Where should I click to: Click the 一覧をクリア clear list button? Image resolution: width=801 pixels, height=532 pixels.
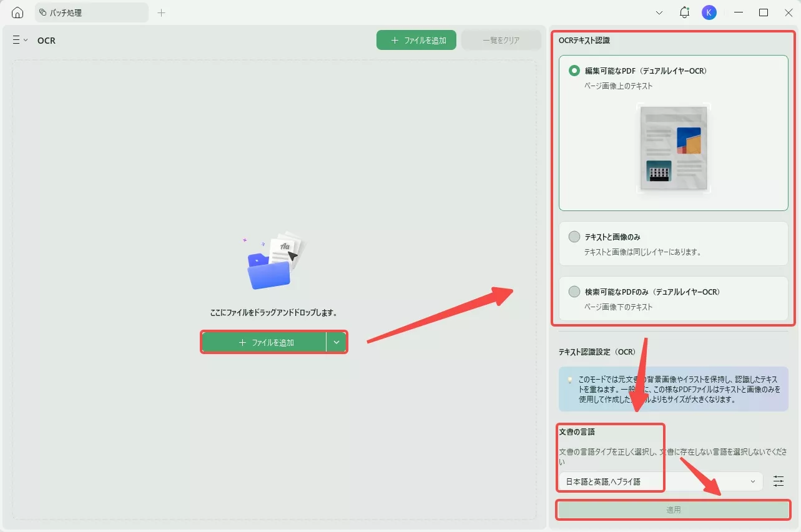coord(500,39)
